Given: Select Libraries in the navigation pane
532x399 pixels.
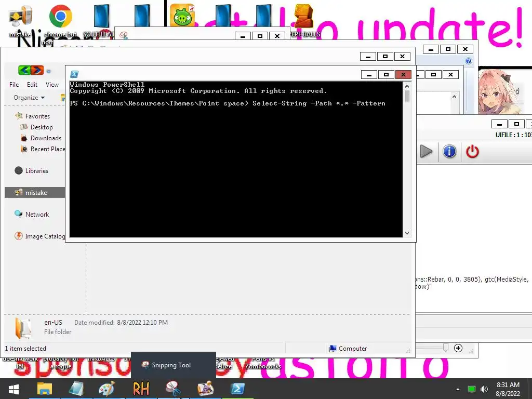Looking at the screenshot, I should [x=32, y=170].
